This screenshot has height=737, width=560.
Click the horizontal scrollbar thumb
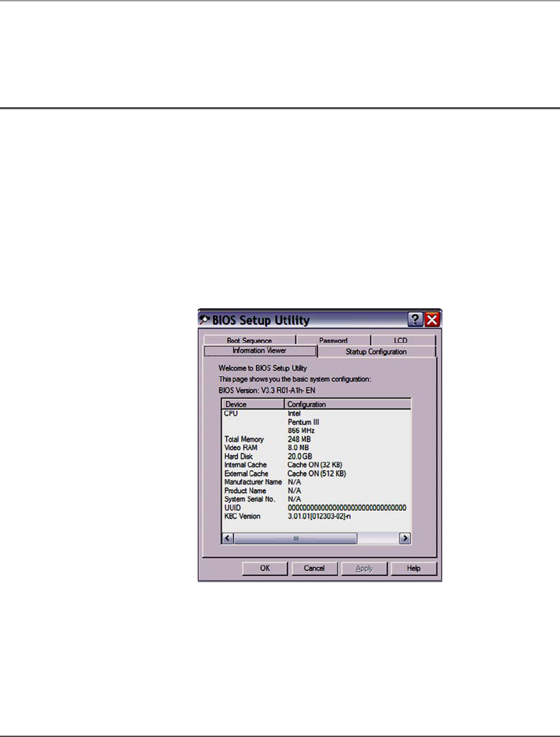coord(295,538)
